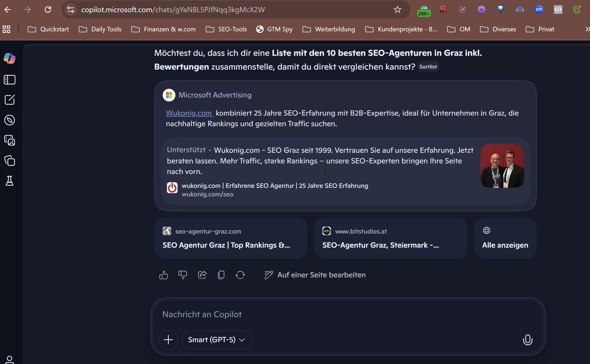Open the SEO-Tools bookmark folder

(x=226, y=29)
